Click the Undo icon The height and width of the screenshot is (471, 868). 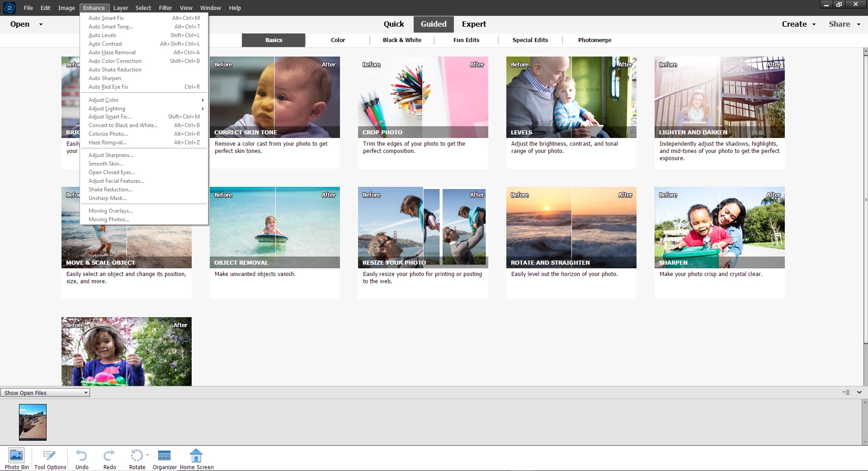tap(81, 455)
